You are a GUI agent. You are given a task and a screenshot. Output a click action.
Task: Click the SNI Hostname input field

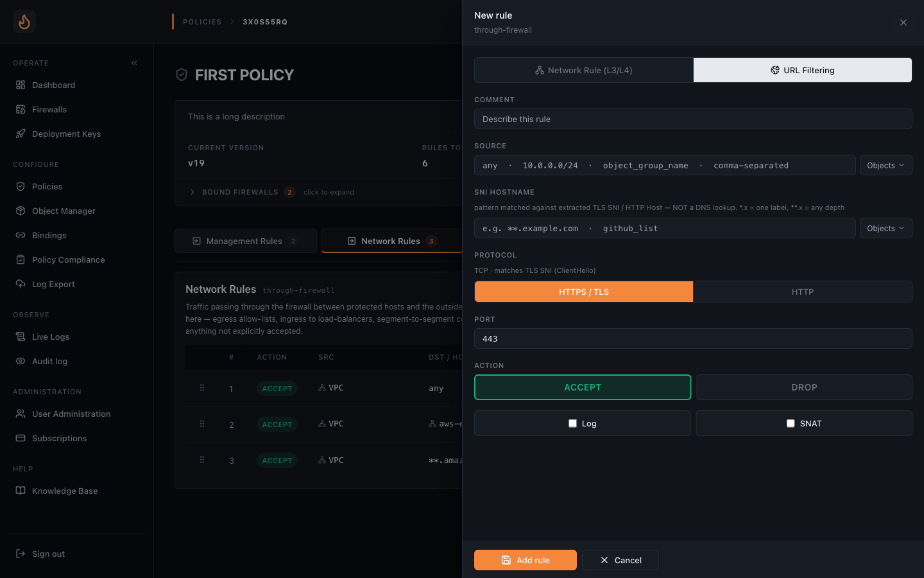(x=665, y=228)
